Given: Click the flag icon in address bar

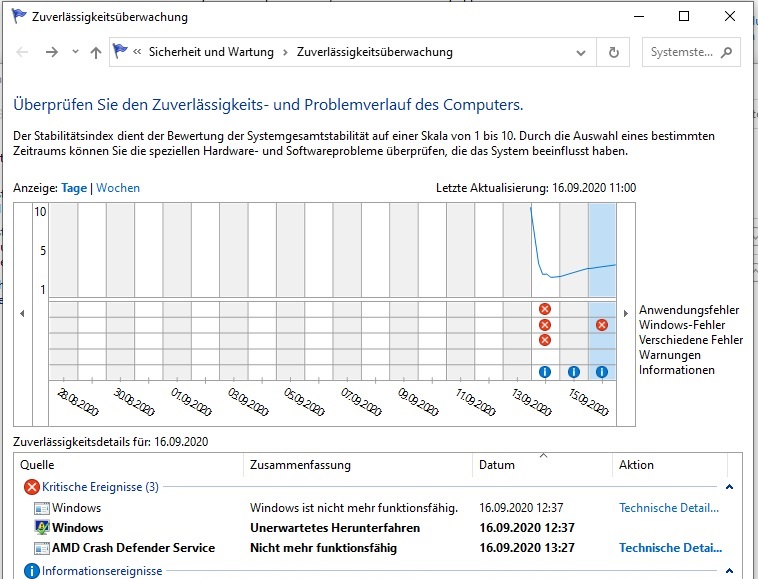Looking at the screenshot, I should (x=120, y=50).
